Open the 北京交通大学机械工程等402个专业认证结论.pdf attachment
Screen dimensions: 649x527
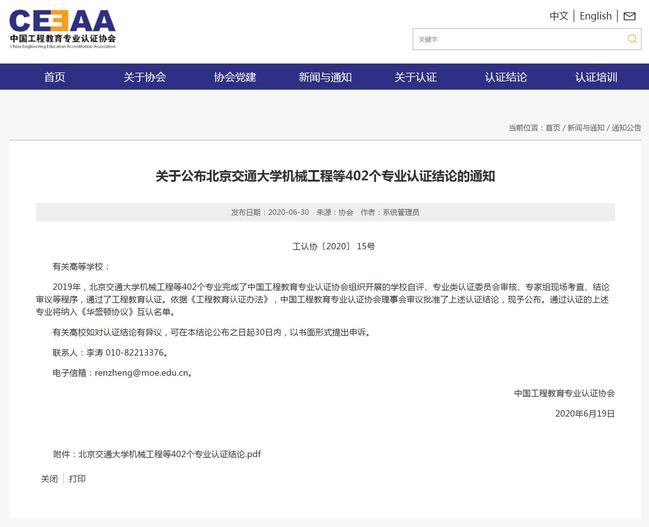pos(170,454)
